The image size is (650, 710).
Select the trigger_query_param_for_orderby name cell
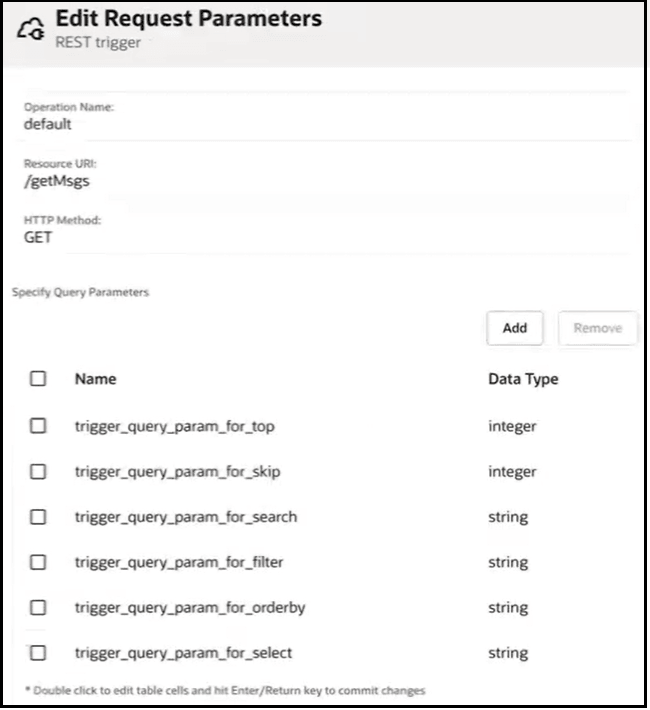point(190,608)
